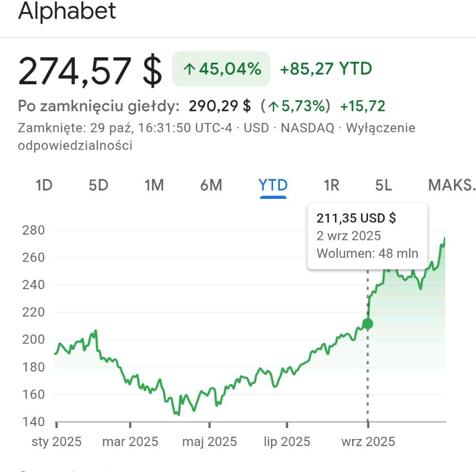Switch to the 1R yearly range
The image size is (476, 472).
click(x=331, y=186)
